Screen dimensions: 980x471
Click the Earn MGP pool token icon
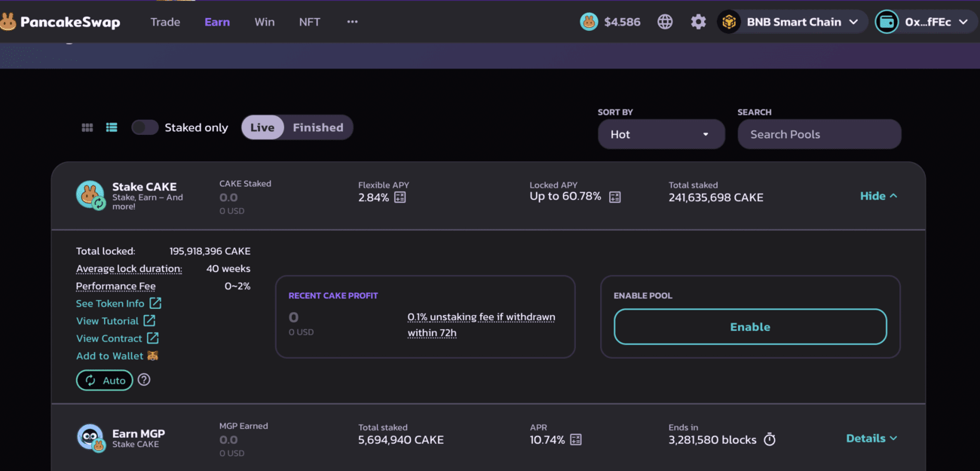(90, 438)
